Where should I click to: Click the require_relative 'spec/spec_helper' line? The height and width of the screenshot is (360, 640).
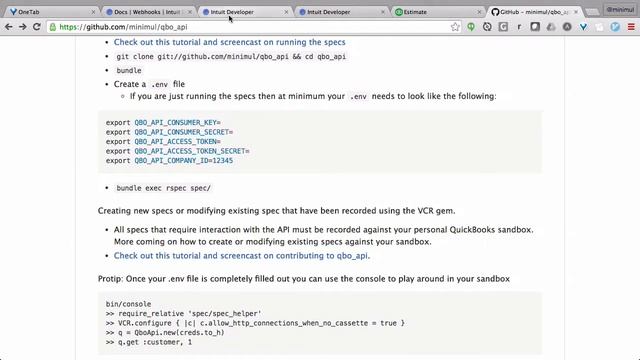(x=183, y=313)
